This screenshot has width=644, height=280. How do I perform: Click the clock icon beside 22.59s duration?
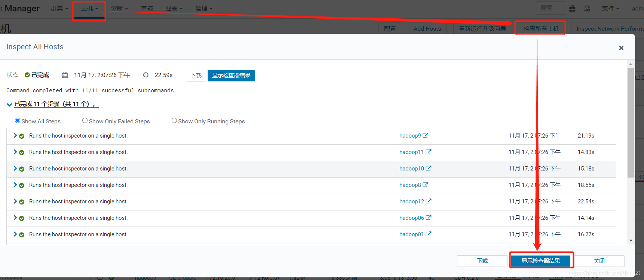coord(146,75)
